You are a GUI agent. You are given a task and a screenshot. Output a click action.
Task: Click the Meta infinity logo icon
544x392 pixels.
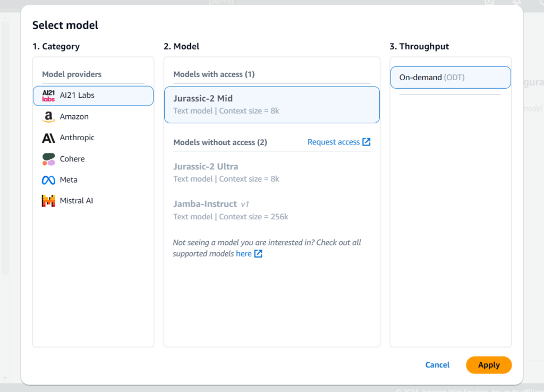[48, 180]
